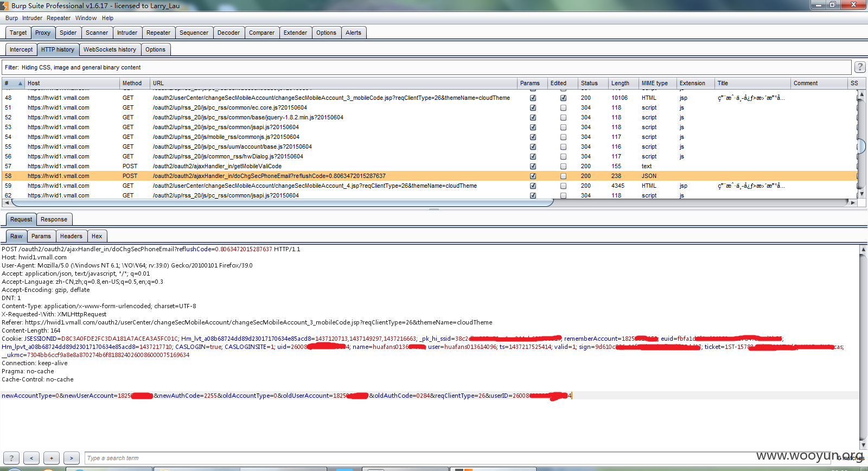Go to next search match arrow
This screenshot has width=868, height=471.
72,458
